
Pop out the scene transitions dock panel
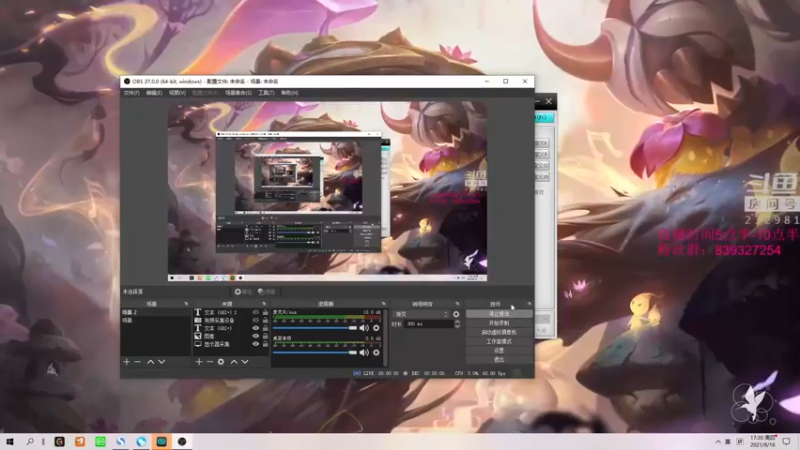[457, 304]
